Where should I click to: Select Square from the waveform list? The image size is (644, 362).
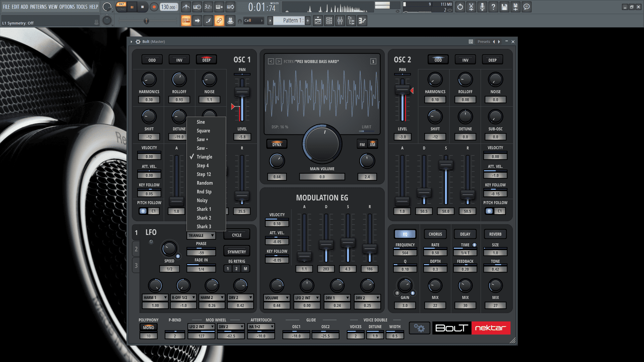click(206, 131)
